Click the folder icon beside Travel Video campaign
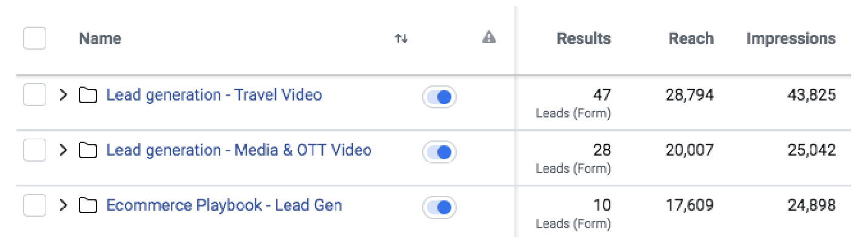The height and width of the screenshot is (244, 868). (x=89, y=96)
